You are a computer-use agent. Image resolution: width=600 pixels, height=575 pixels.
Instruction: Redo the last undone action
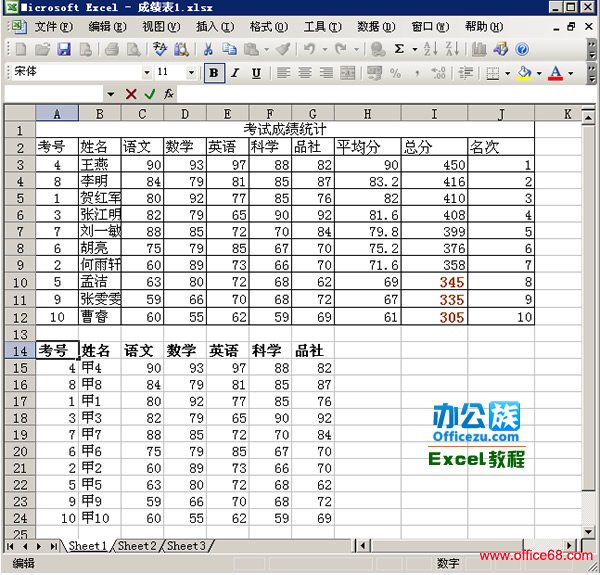(341, 49)
